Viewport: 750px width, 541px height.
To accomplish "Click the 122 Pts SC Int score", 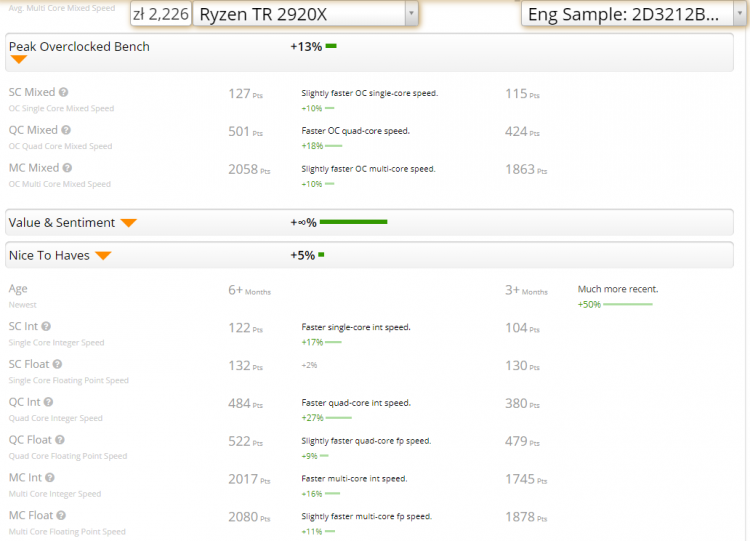I will click(245, 328).
